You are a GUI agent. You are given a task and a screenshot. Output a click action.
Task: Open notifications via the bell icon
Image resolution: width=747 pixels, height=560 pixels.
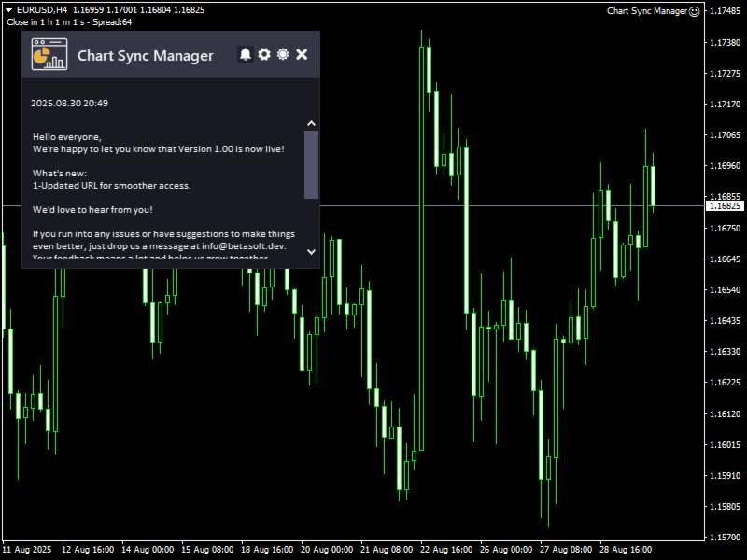click(x=246, y=54)
